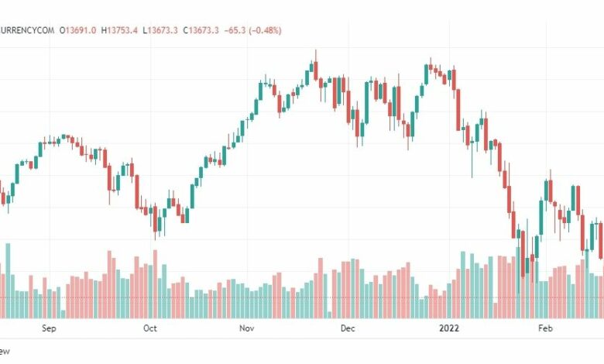Screen dimensions: 604x364
Task: Click the tiny green volume bar in early September
Action: [63, 314]
